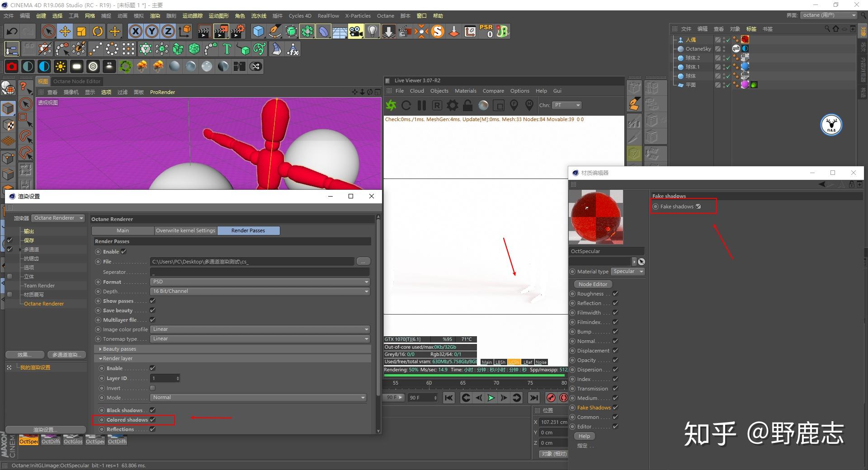Disable the Black shadows checkbox

click(153, 410)
